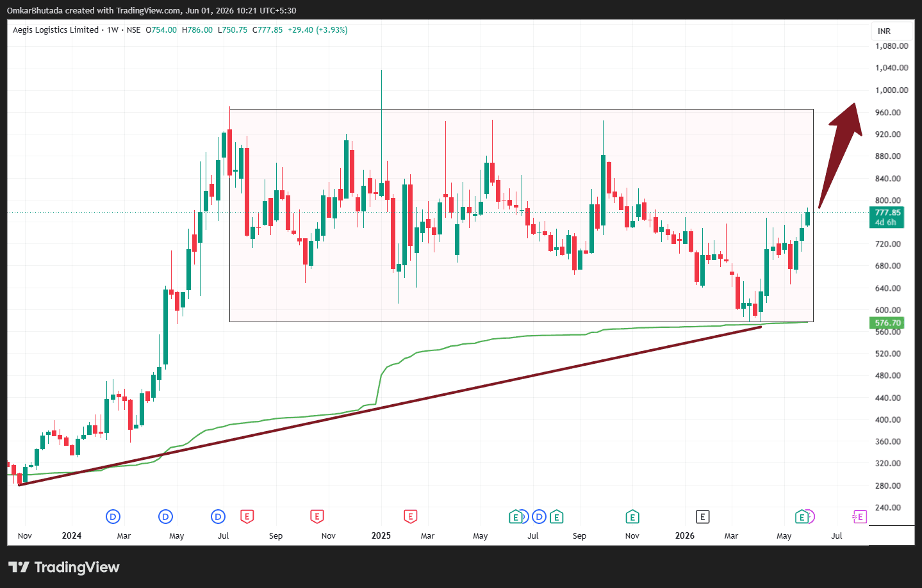The width and height of the screenshot is (922, 588).
Task: Select the 480.00 price scale label
Action: tap(888, 375)
